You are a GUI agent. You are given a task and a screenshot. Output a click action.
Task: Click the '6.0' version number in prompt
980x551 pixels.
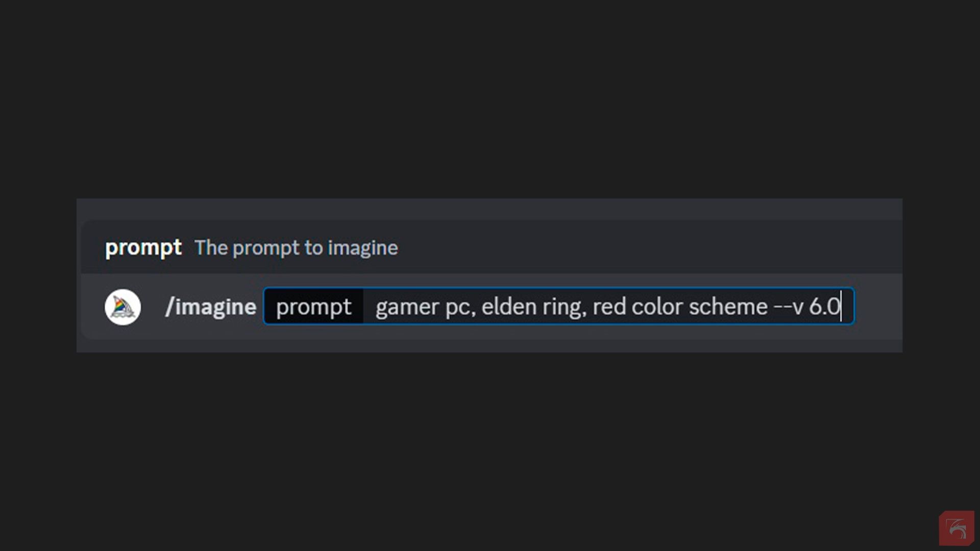[x=824, y=307]
